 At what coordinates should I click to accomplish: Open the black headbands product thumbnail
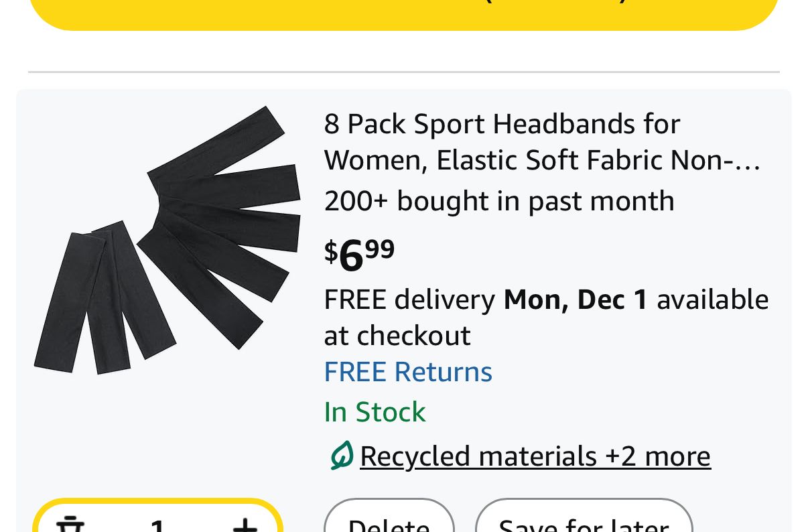(167, 240)
